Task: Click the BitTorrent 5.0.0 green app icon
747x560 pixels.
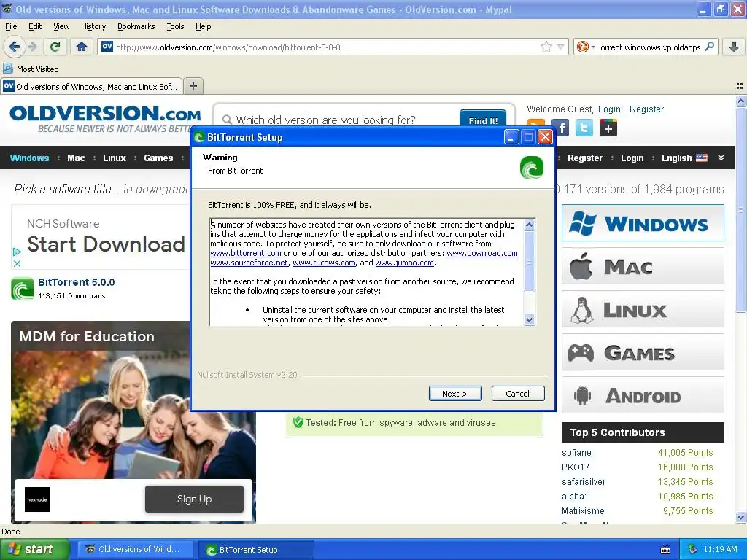Action: [23, 289]
